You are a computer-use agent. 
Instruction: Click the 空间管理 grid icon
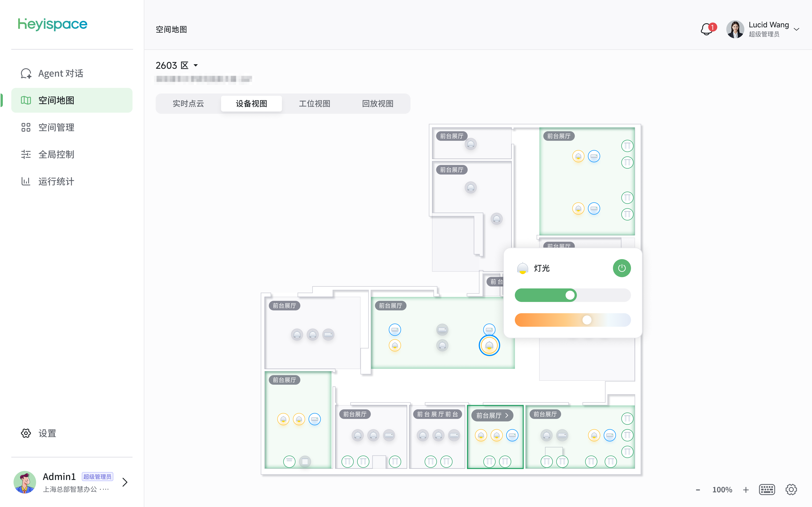(26, 128)
